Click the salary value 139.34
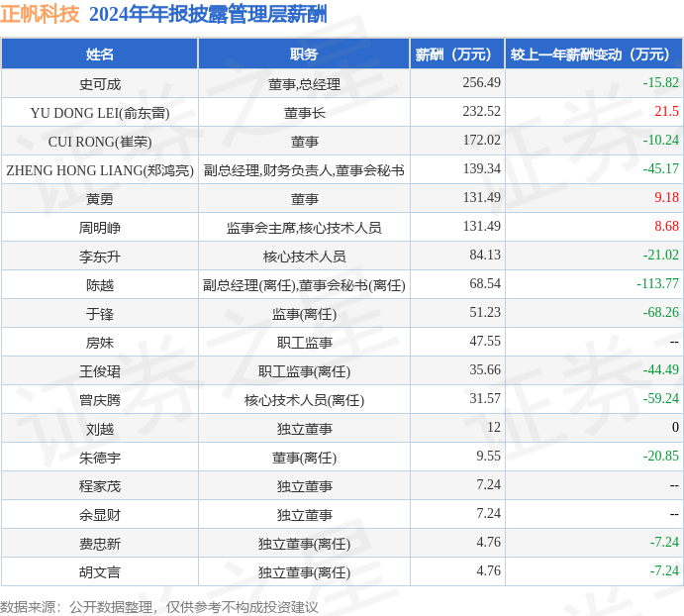 [x=482, y=168]
